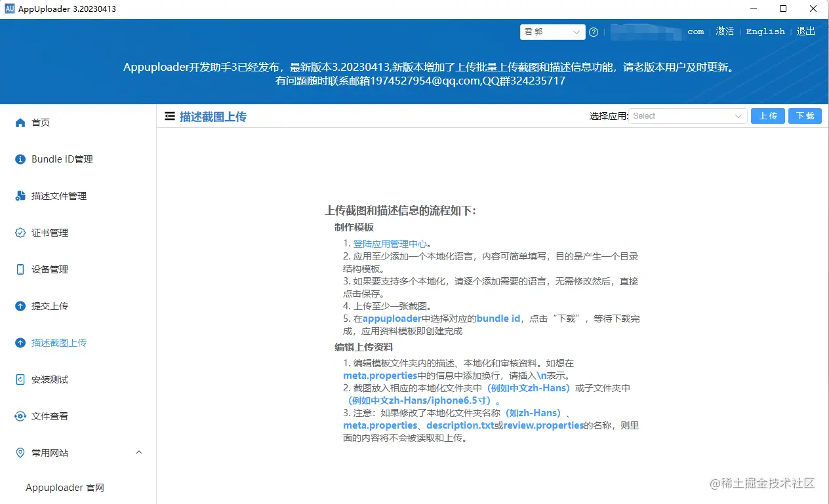The image size is (829, 504).
Task: Click the description.txt text in note 3
Action: (x=460, y=425)
